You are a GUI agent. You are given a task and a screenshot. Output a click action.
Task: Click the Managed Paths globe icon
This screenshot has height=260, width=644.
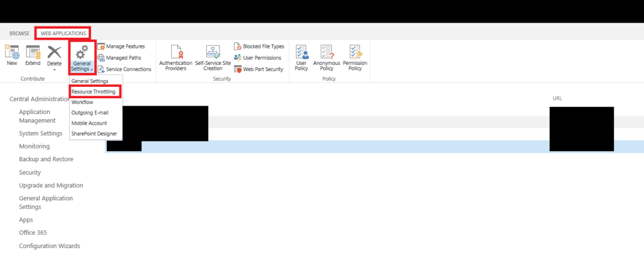click(101, 58)
